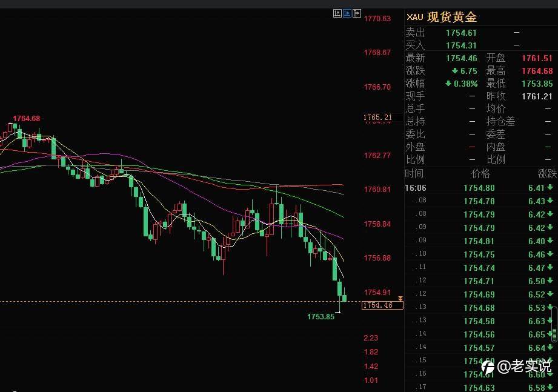Image resolution: width=558 pixels, height=392 pixels.
Task: Click the watermark logo icon near @老实说
Action: 488,367
